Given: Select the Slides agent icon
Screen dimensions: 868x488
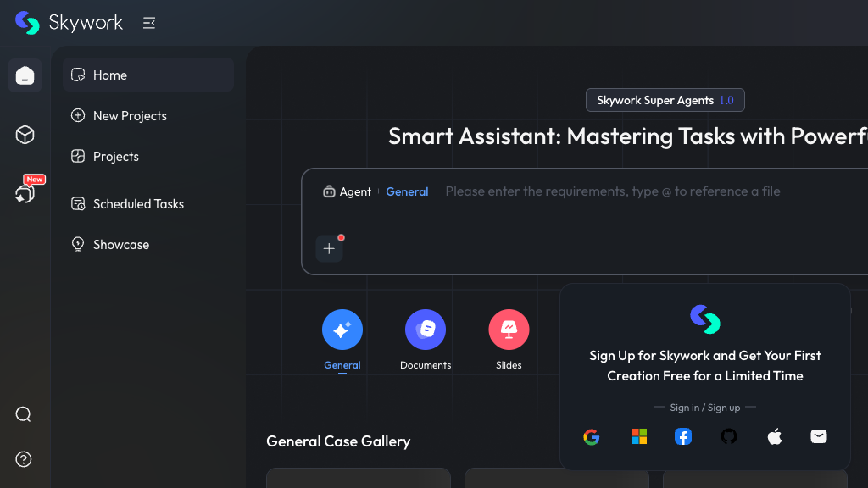Looking at the screenshot, I should [x=509, y=331].
